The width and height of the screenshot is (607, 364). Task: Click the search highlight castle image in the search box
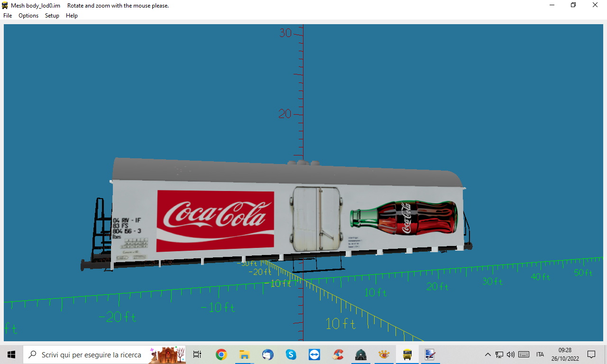click(167, 355)
